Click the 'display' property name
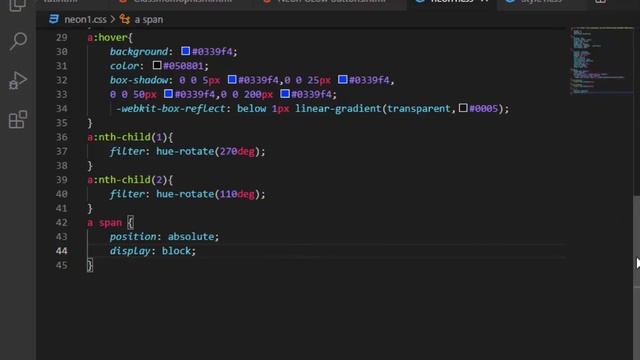This screenshot has height=360, width=640. coord(130,251)
